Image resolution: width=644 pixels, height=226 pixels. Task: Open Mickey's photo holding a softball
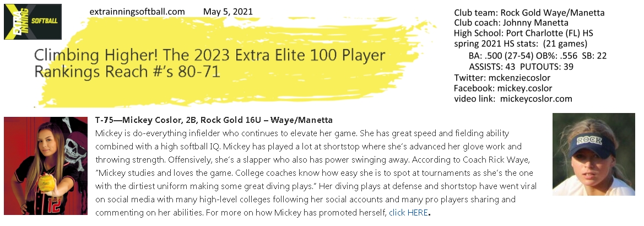tap(46, 165)
